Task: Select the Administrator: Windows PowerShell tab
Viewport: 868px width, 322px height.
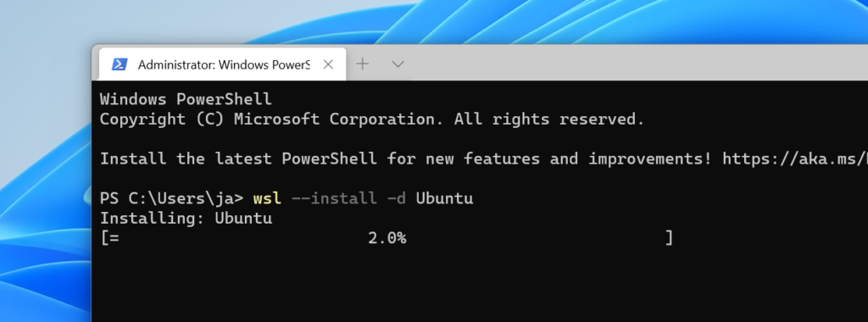Action: click(x=223, y=64)
